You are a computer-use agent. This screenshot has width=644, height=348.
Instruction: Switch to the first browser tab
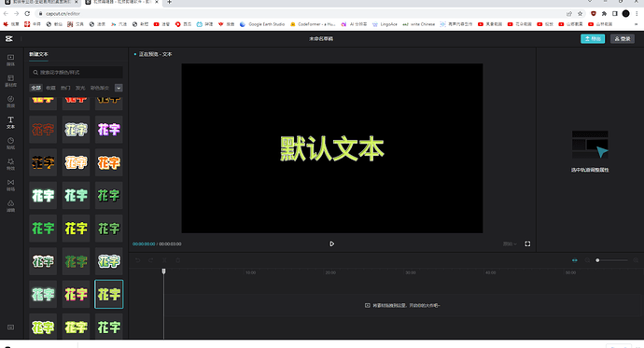tap(41, 3)
